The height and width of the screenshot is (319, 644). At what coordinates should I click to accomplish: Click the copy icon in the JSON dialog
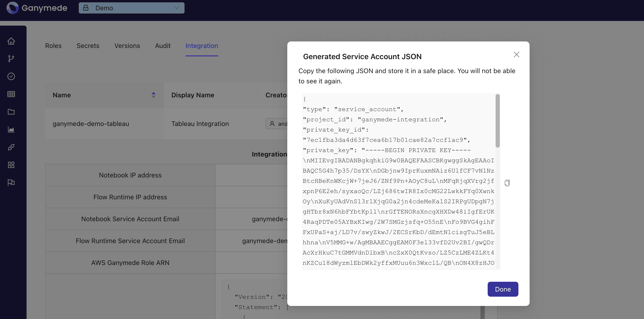(x=507, y=183)
